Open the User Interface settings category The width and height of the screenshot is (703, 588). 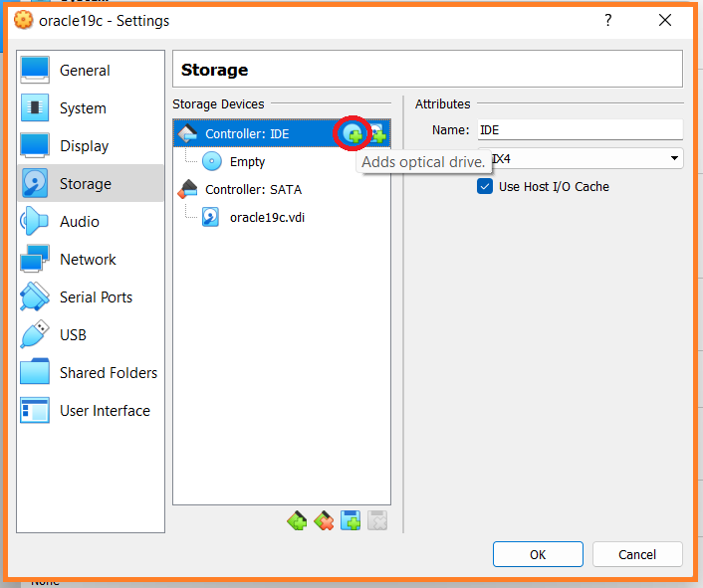91,410
